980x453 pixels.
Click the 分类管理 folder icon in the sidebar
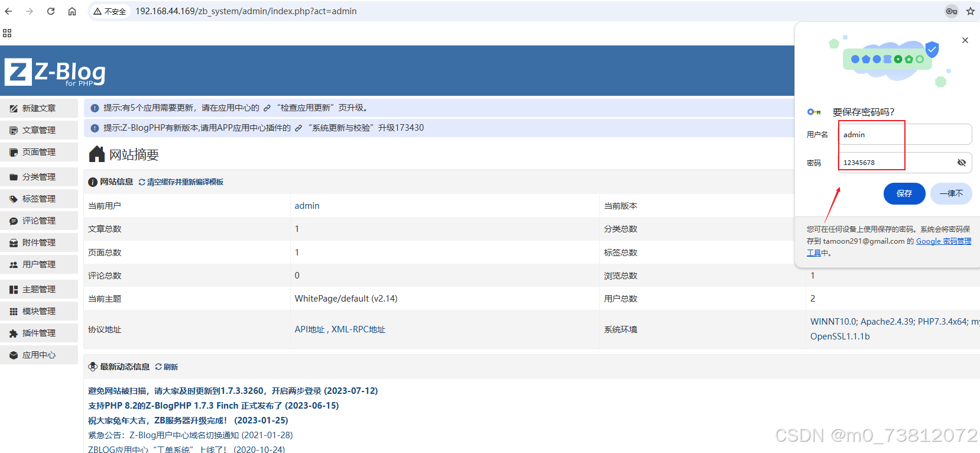14,177
